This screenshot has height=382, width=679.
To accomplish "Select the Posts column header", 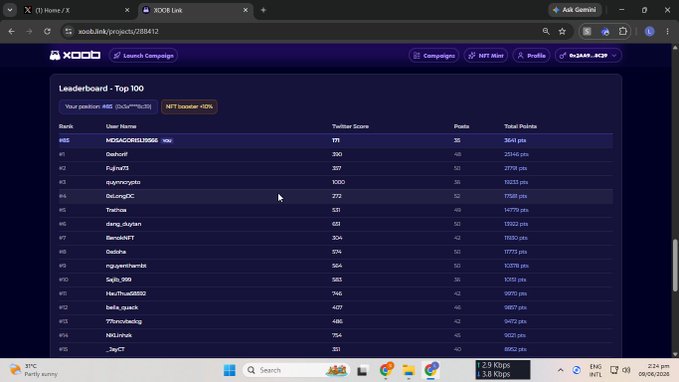I will (461, 126).
